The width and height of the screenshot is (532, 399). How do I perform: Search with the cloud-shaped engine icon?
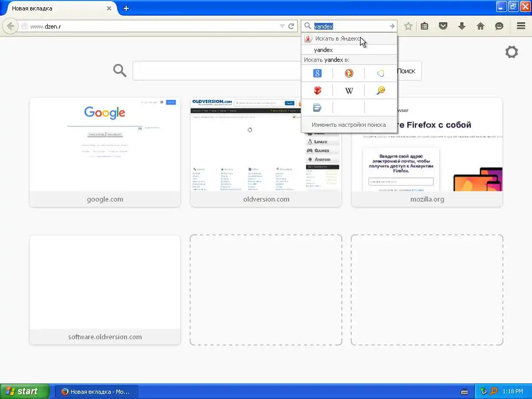click(x=380, y=73)
